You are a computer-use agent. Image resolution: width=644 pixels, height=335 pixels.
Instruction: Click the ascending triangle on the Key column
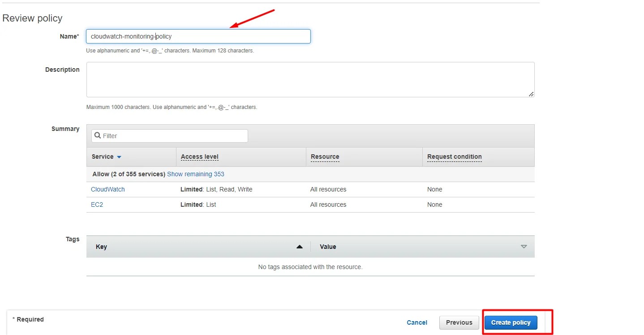point(300,246)
